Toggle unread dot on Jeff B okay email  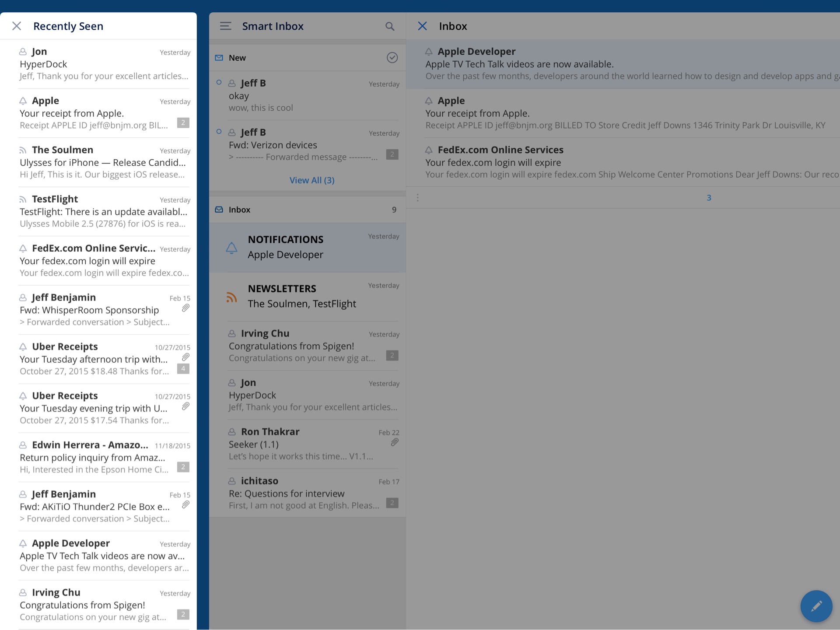pos(219,82)
